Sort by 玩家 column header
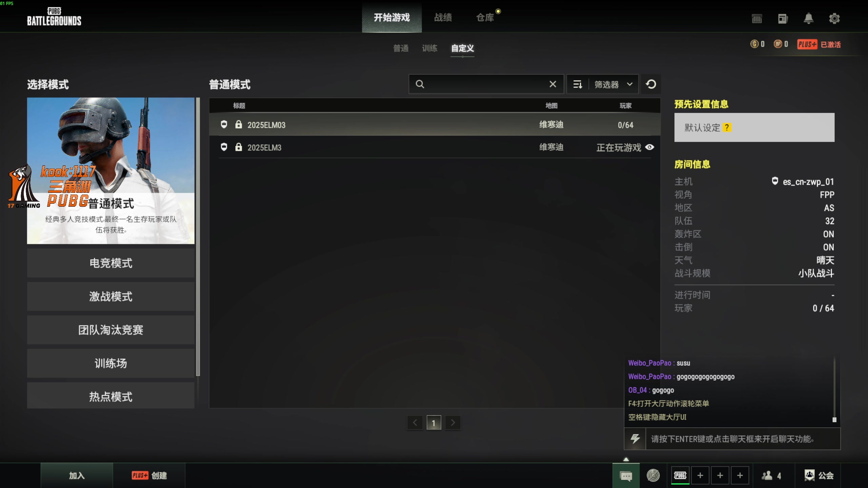Viewport: 868px width, 488px height. pos(626,106)
